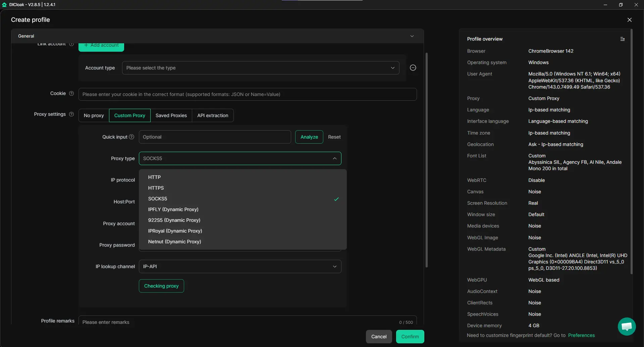Click the remove account row minus icon
Image resolution: width=644 pixels, height=347 pixels.
[413, 68]
